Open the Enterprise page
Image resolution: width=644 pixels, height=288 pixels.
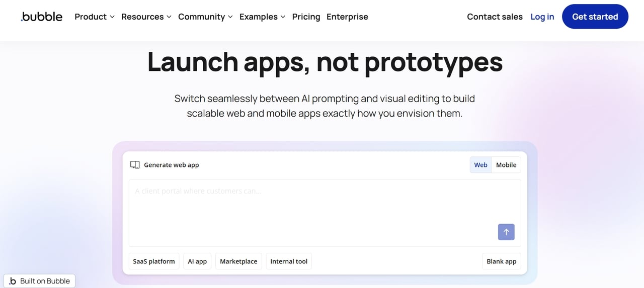click(x=347, y=17)
